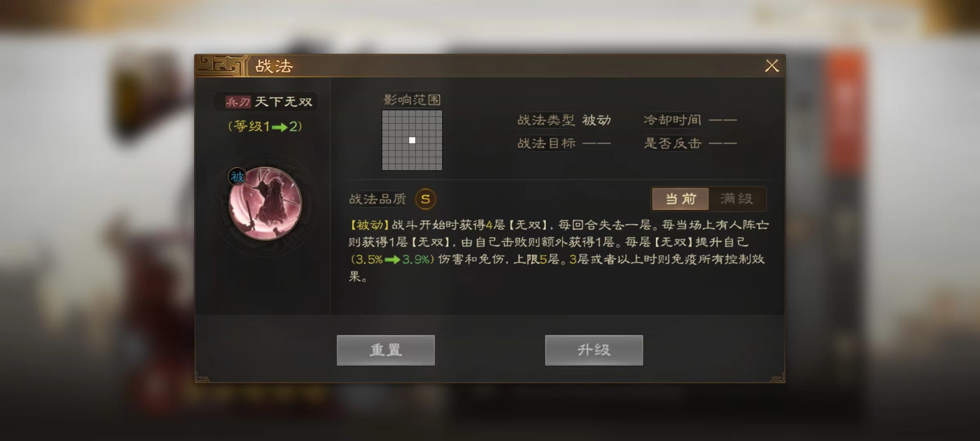
Task: Close the 战法 dialog
Action: [772, 66]
